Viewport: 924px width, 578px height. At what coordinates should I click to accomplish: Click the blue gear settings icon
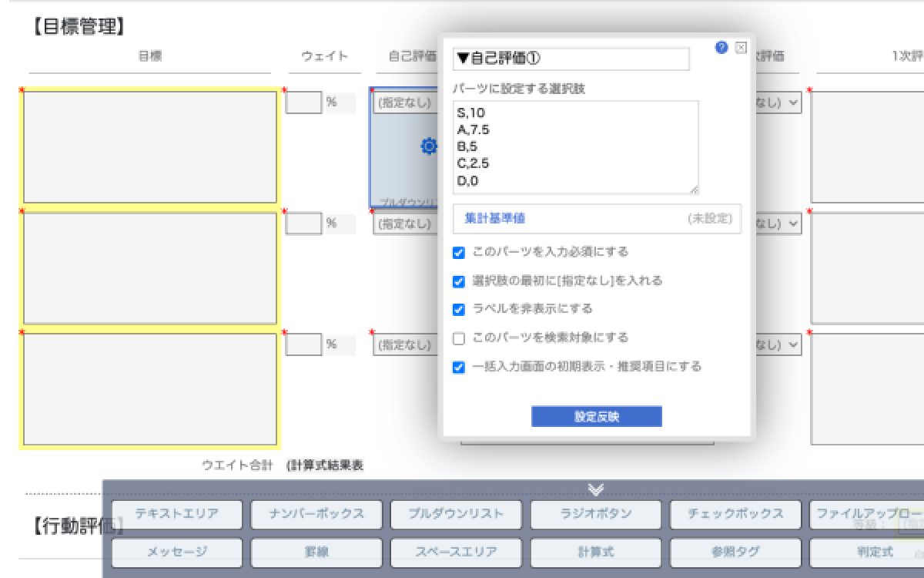429,146
